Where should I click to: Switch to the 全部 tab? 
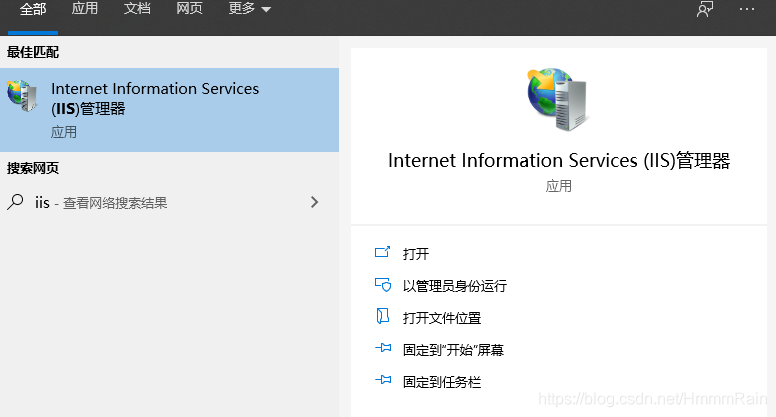click(33, 9)
